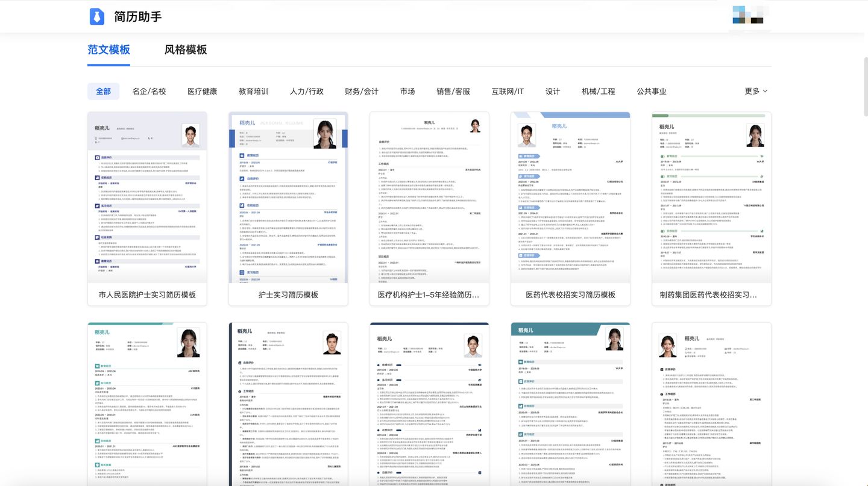Image resolution: width=868 pixels, height=486 pixels.
Task: Click the 医药代表校招实习简历模板 title
Action: point(570,295)
